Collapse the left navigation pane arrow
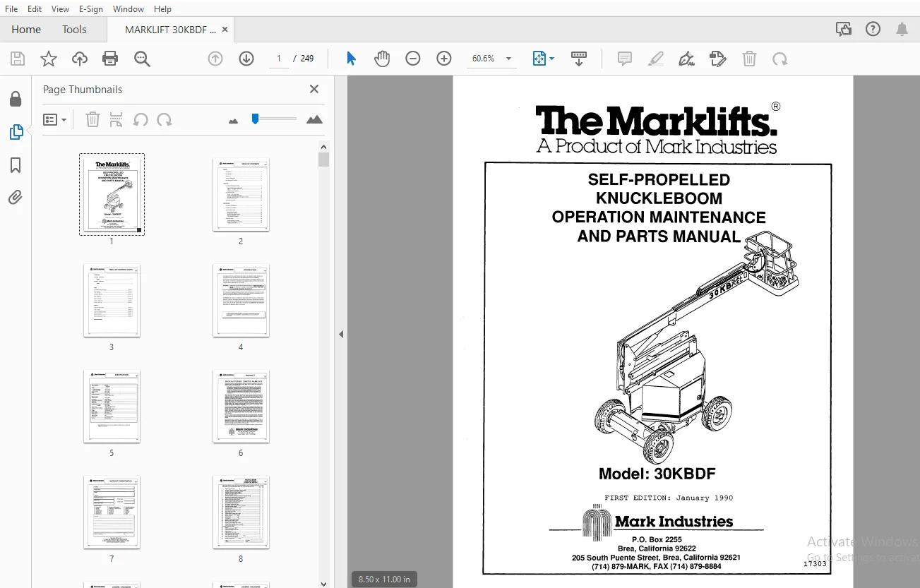 pos(341,334)
